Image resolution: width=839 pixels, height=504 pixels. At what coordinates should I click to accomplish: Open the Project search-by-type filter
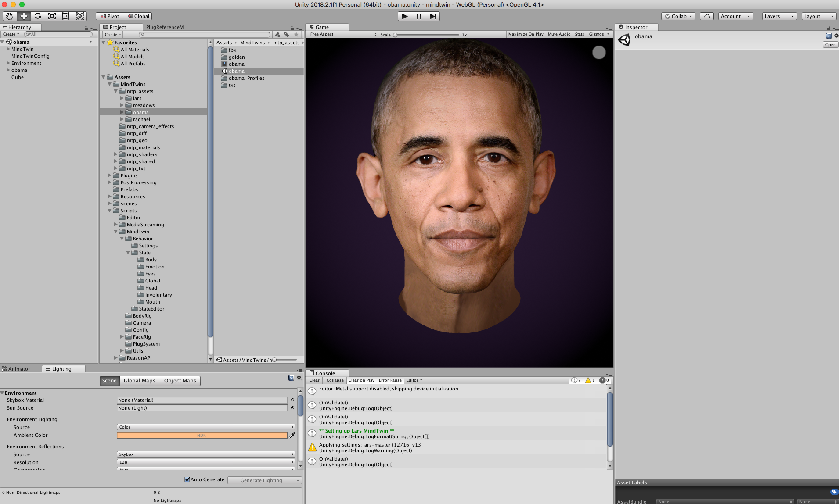(x=277, y=35)
